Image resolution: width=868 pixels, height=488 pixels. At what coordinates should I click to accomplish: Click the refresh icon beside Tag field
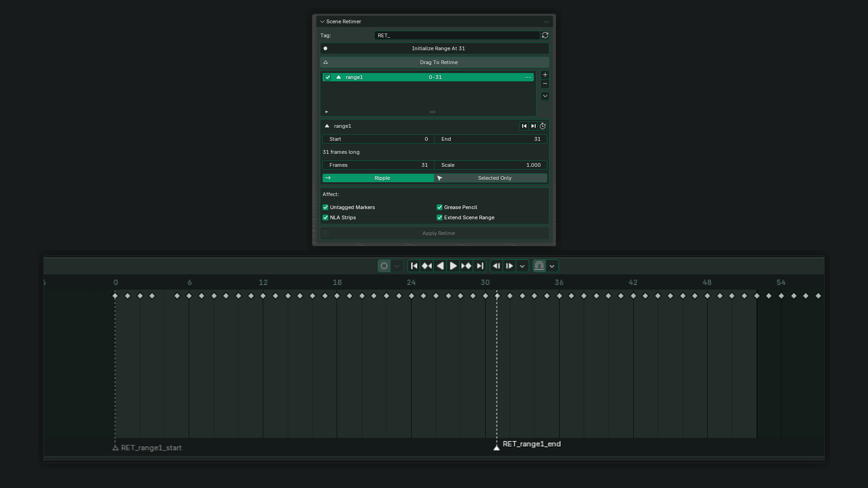tap(545, 35)
